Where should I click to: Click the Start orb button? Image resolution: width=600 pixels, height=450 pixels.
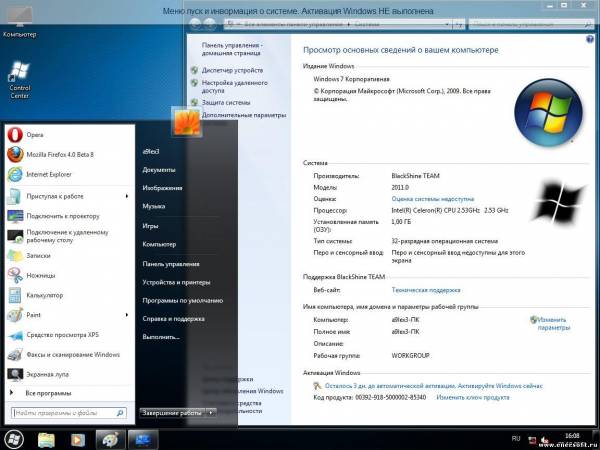coord(14,439)
